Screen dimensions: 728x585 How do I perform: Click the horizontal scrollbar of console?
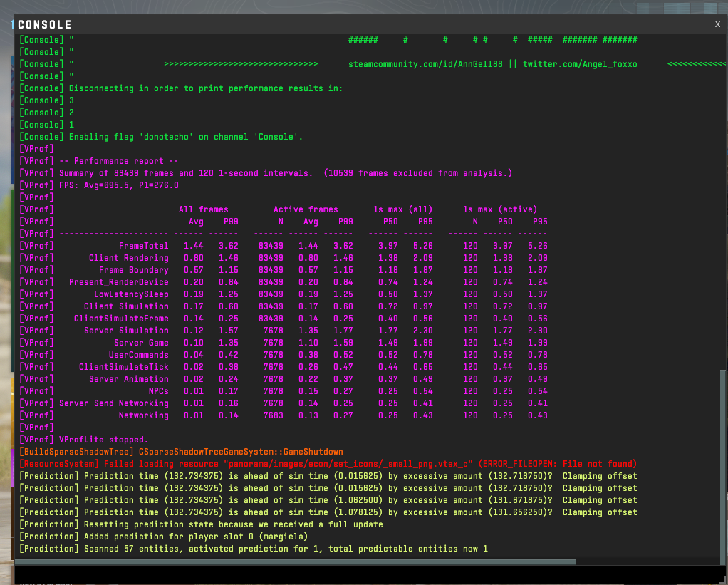point(296,561)
